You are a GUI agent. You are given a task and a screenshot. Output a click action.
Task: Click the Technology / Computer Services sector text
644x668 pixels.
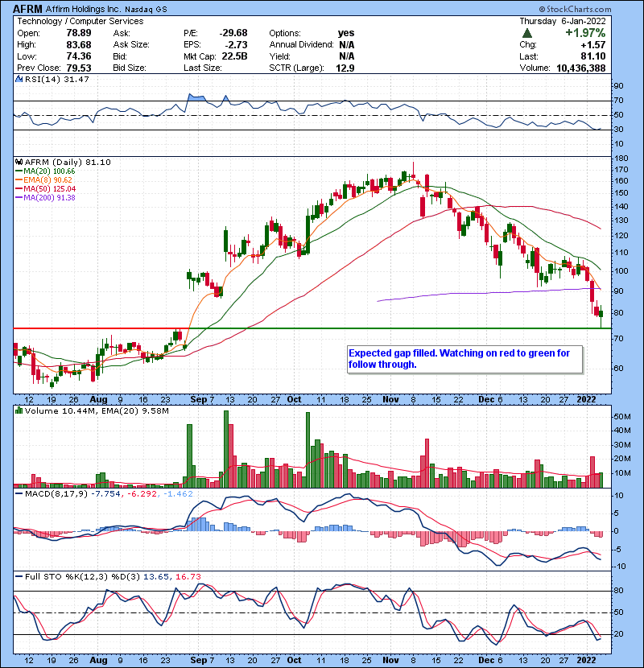coord(80,21)
